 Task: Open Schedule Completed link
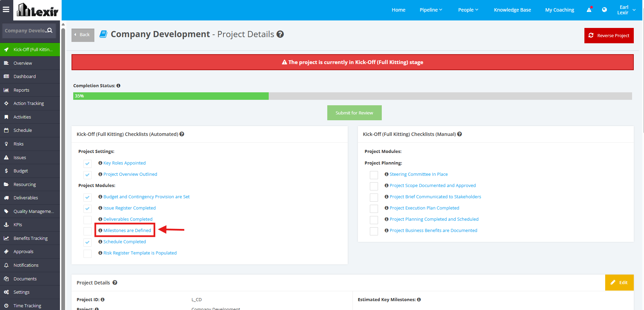125,242
